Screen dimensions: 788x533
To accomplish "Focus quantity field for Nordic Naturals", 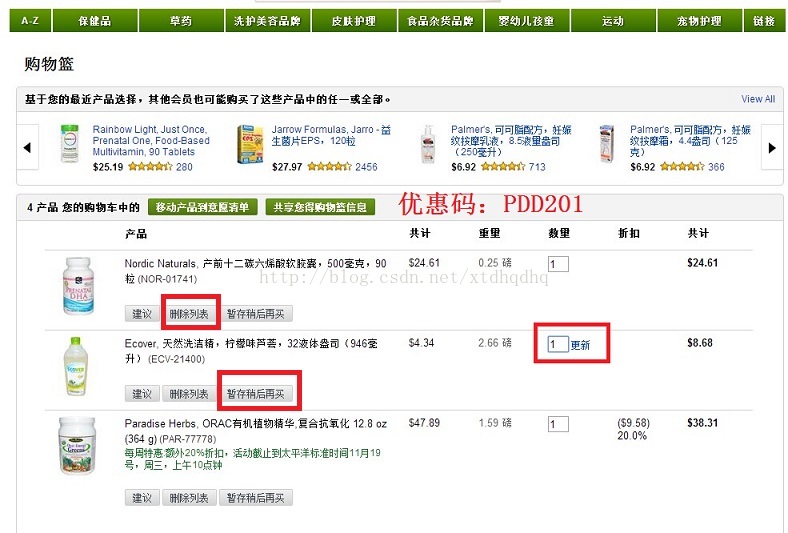I will [x=558, y=264].
